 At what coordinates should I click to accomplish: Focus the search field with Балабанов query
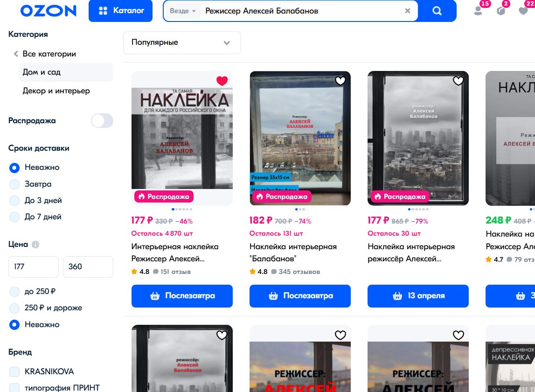302,11
